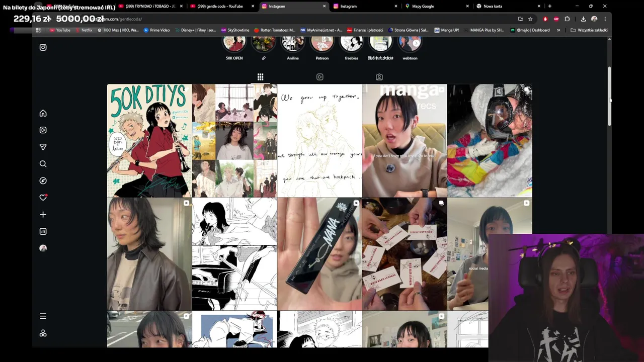This screenshot has width=644, height=362.
Task: Open the Disney+ bookmark
Action: click(196, 30)
